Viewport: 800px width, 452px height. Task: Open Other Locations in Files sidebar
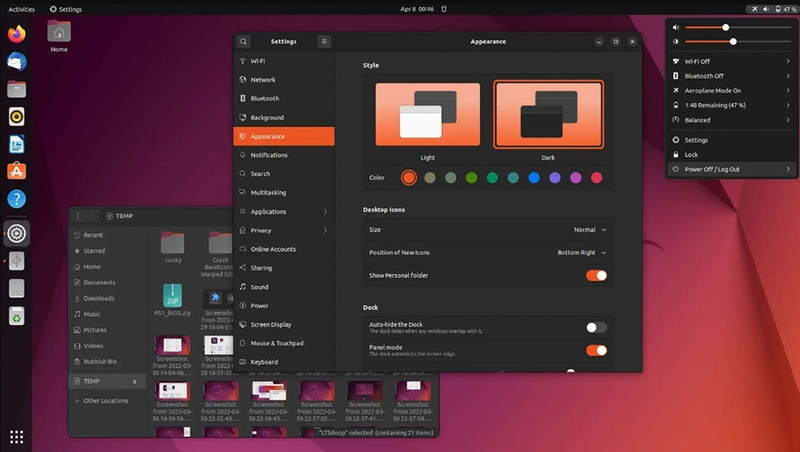pyautogui.click(x=106, y=401)
